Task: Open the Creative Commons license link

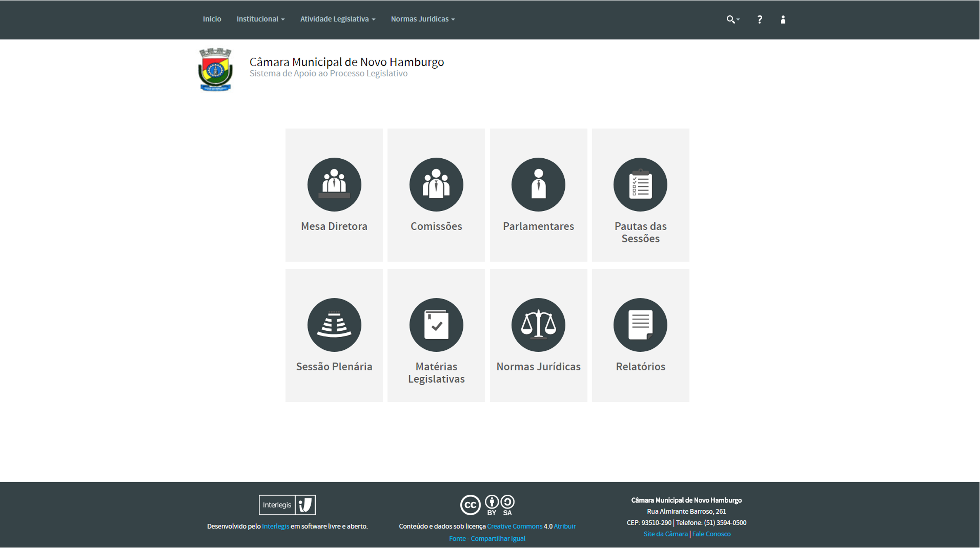Action: coord(514,526)
